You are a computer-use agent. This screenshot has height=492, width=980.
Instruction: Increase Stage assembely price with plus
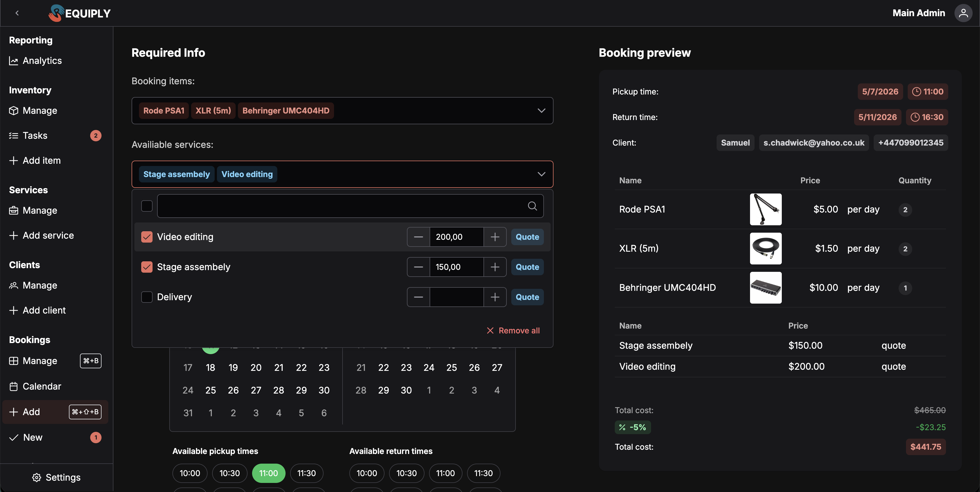[495, 267]
